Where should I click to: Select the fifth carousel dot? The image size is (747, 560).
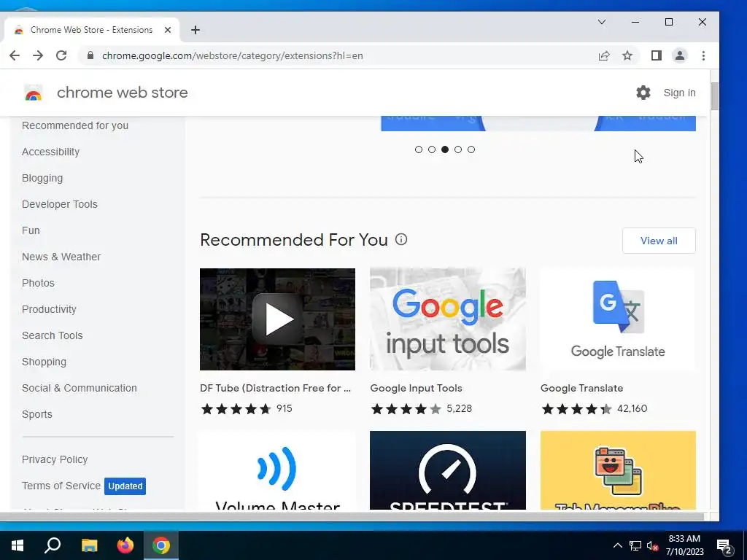click(471, 149)
